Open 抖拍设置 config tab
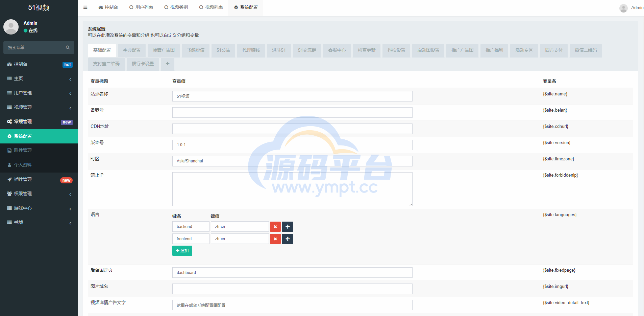Viewport: 644px width, 316px height. click(x=396, y=50)
